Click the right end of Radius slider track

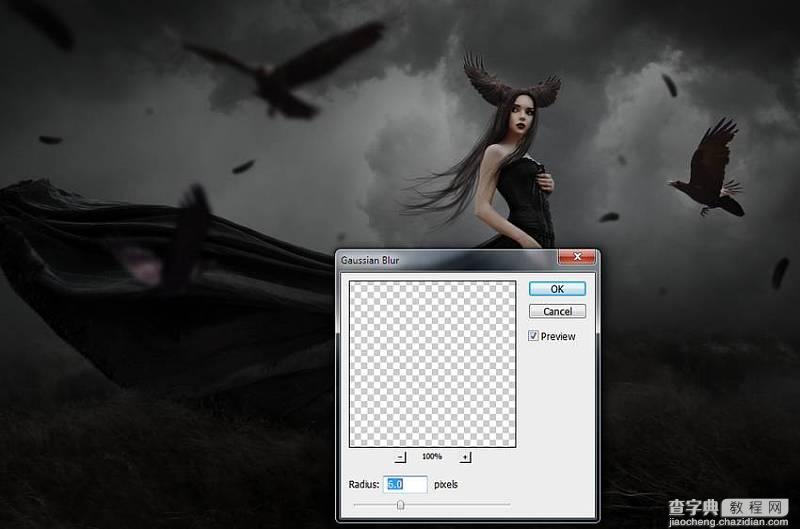pos(508,505)
